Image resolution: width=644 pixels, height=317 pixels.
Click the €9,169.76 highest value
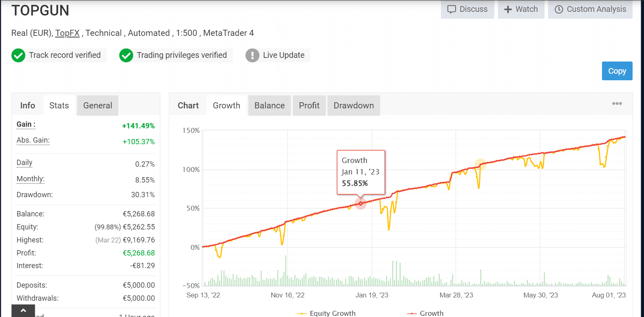tap(139, 240)
